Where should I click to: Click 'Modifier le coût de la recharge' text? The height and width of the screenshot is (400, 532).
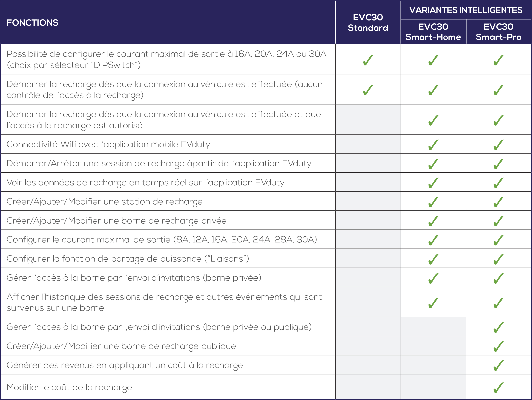[69, 387]
